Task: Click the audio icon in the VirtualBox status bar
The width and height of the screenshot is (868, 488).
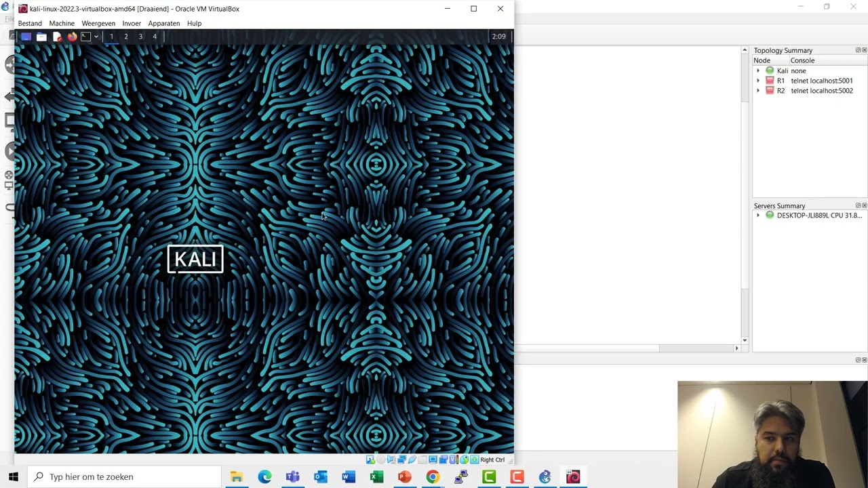Action: coord(391,460)
